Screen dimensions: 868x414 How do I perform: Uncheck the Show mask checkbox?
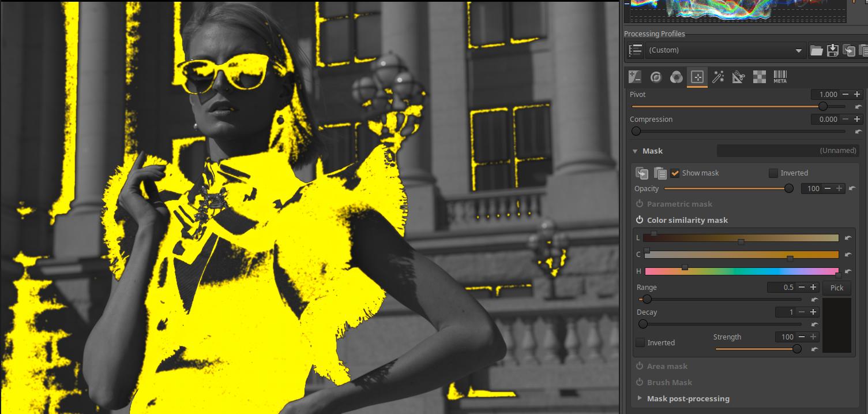point(675,173)
